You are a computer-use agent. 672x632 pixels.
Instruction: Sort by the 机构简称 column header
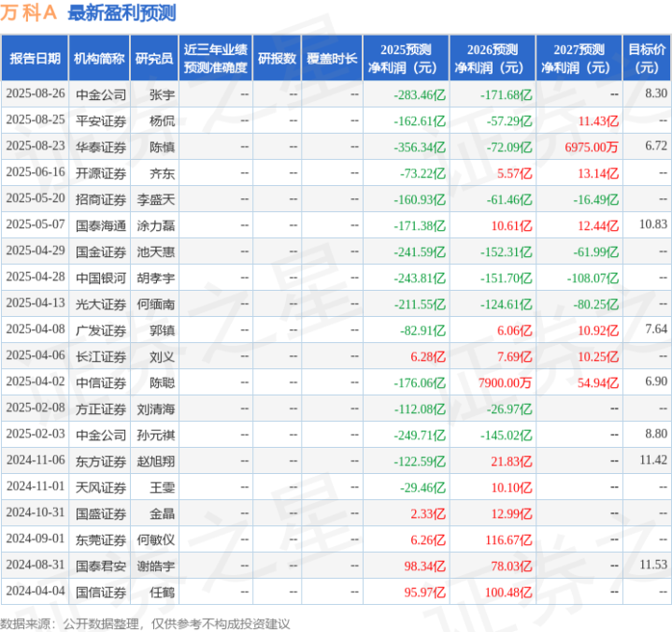click(99, 58)
